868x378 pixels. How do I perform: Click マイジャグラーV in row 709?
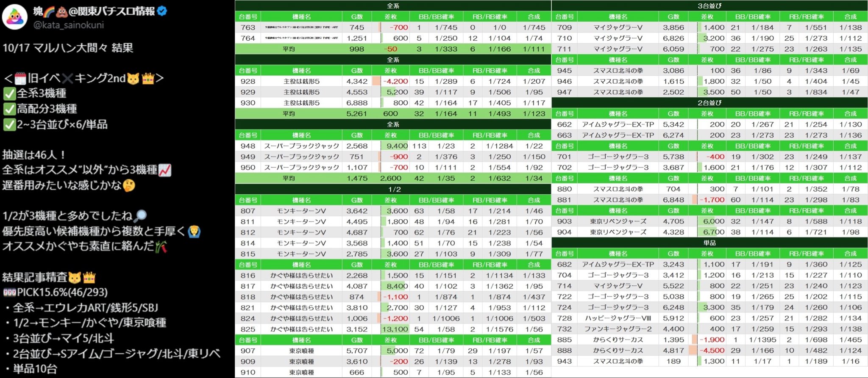[x=618, y=28]
